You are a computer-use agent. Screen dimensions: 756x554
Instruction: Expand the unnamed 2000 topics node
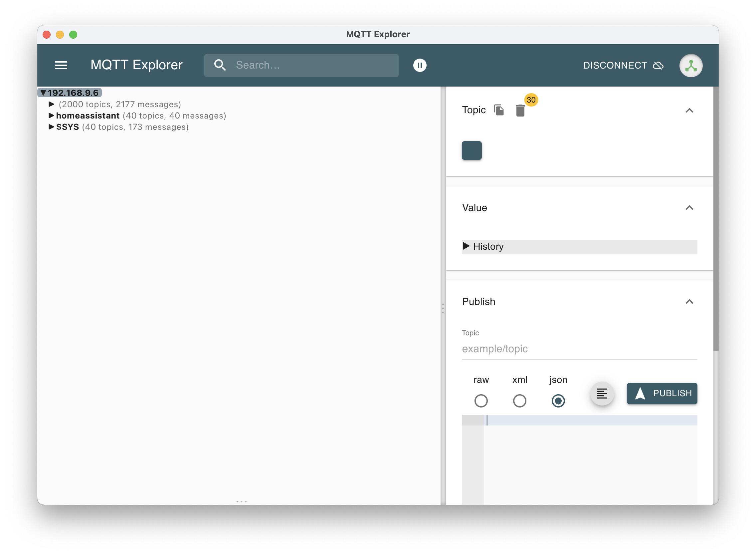(x=51, y=104)
